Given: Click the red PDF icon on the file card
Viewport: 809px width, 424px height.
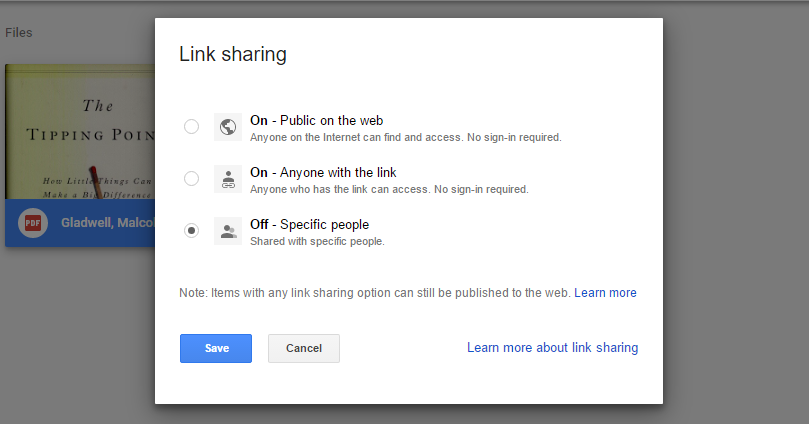Looking at the screenshot, I should (x=33, y=223).
